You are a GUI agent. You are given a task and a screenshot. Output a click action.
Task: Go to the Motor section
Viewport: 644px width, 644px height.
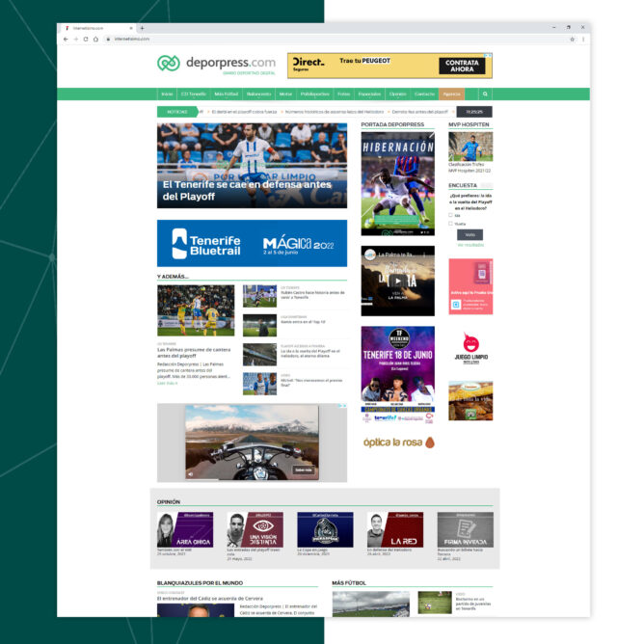pos(285,94)
